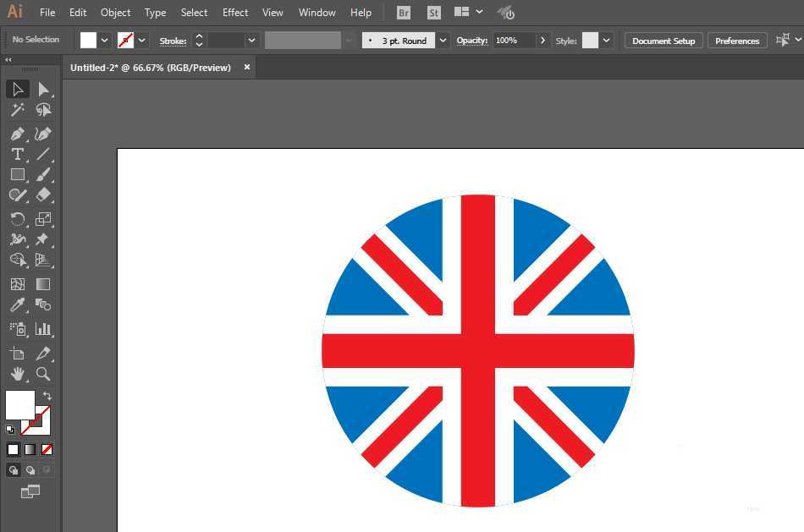Set paint mode to None
The height and width of the screenshot is (532, 804).
coord(47,449)
